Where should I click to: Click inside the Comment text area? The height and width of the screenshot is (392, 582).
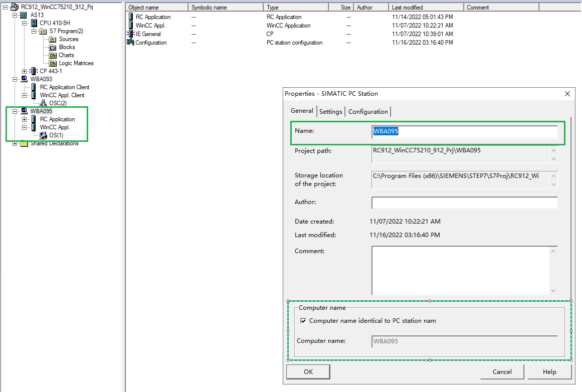(461, 270)
